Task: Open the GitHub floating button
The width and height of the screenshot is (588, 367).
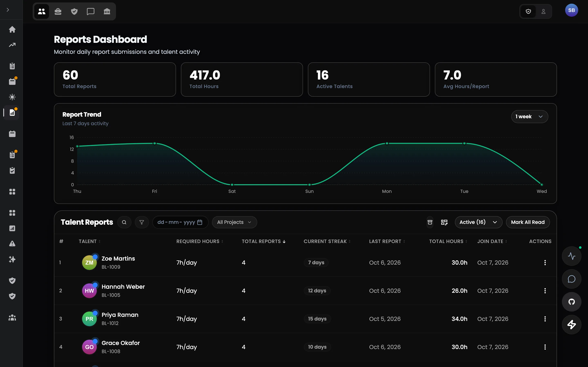Action: tap(571, 302)
